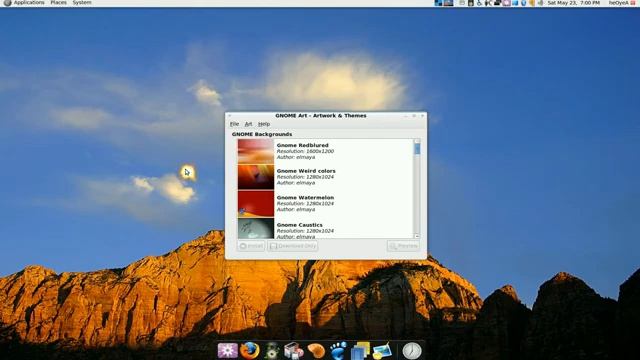Click the Install button
The height and width of the screenshot is (360, 640).
coord(251,246)
